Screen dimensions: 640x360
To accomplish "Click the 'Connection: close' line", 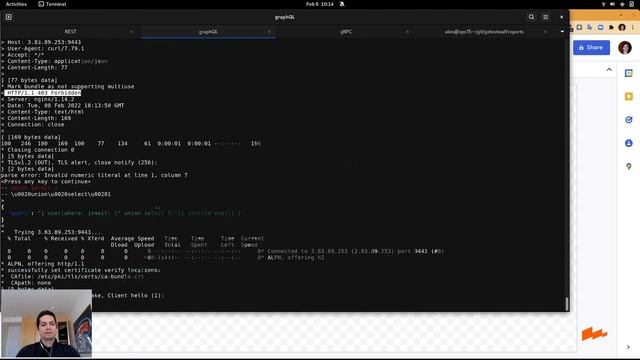I will pos(33,124).
